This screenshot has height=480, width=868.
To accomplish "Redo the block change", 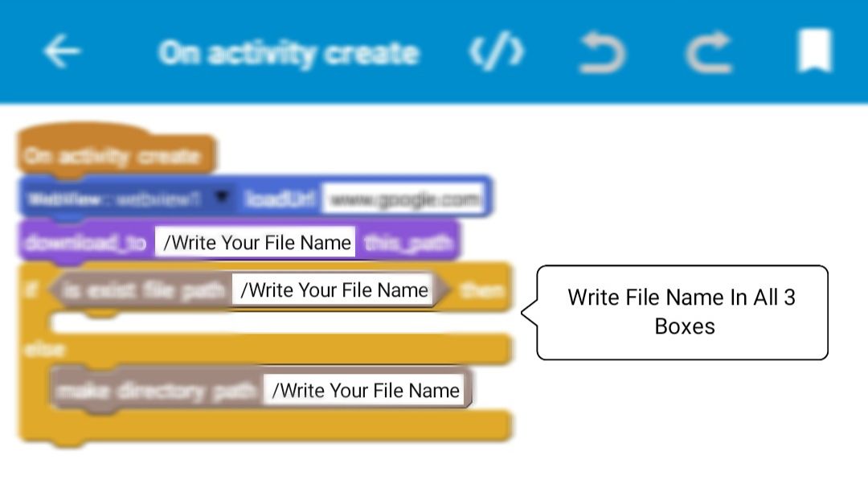I will click(x=709, y=52).
